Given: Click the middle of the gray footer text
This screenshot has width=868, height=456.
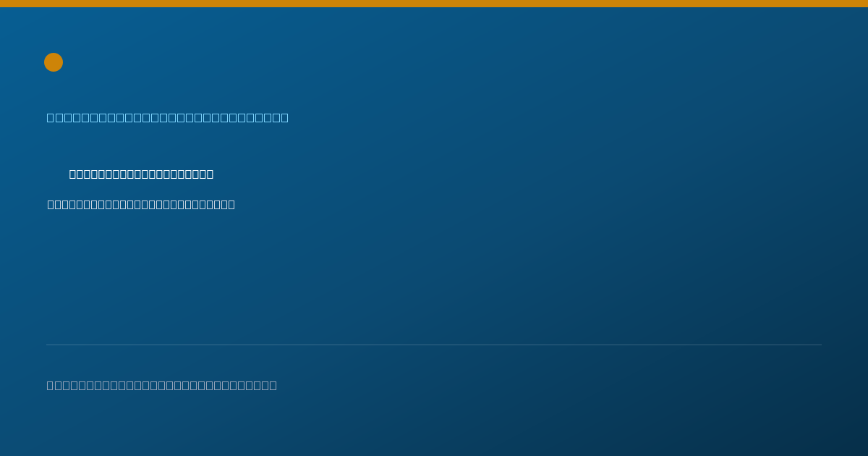Looking at the screenshot, I should (x=162, y=385).
